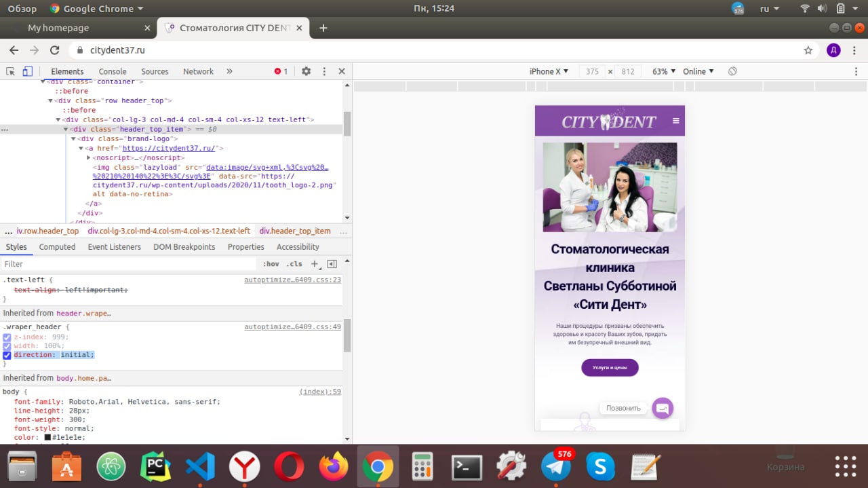Reload the current page

pos(55,50)
